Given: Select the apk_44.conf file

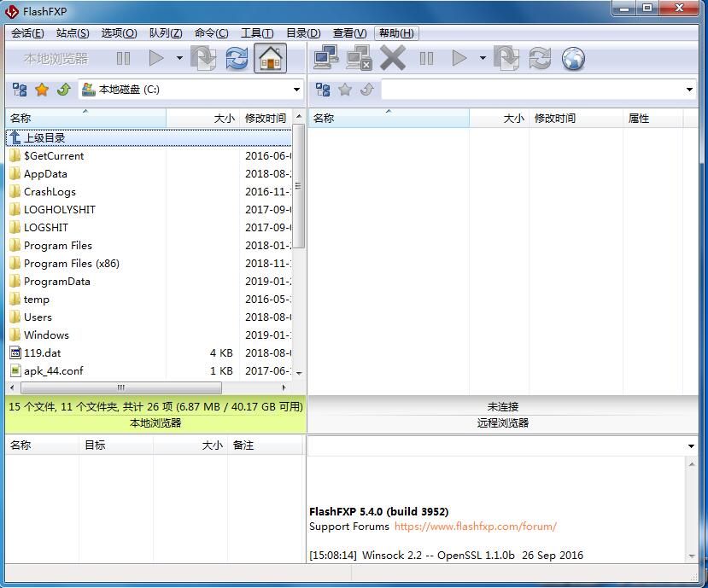Looking at the screenshot, I should (53, 371).
